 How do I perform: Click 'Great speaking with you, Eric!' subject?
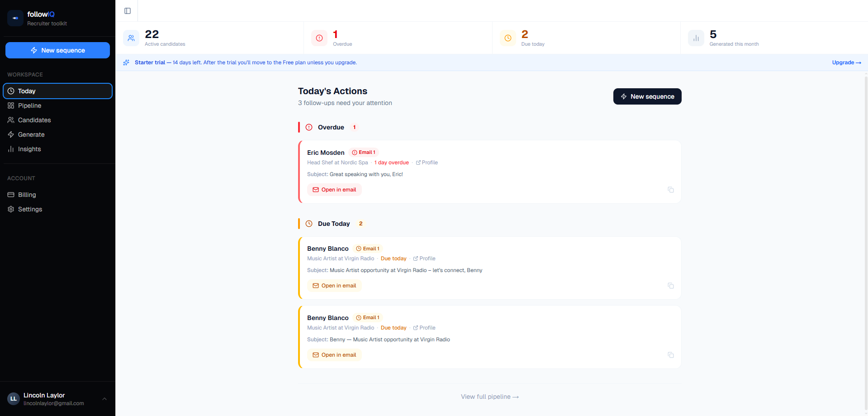tap(366, 174)
